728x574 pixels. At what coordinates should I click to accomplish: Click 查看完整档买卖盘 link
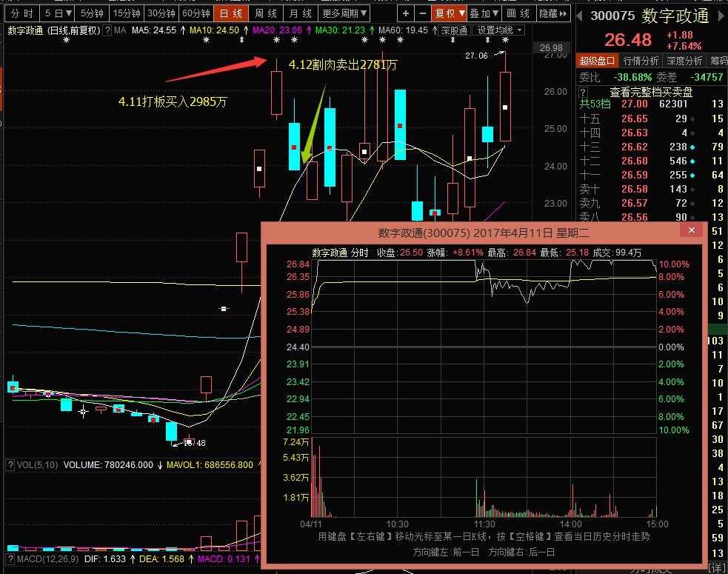[651, 92]
